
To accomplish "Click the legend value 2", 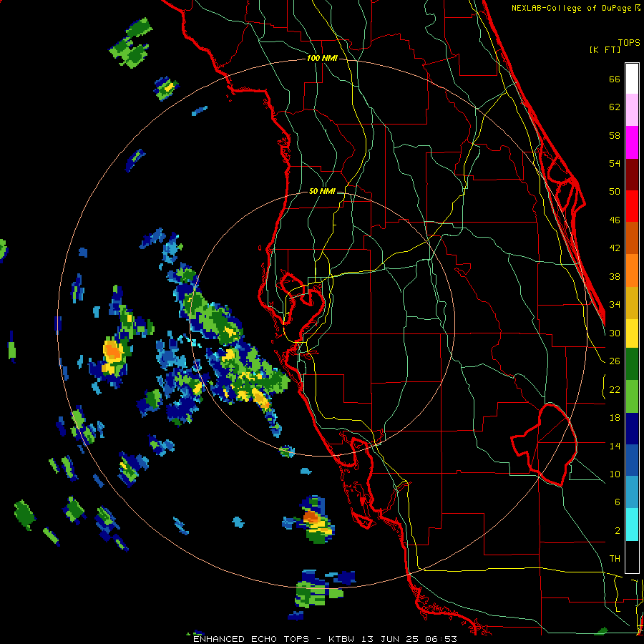I will 618,531.
